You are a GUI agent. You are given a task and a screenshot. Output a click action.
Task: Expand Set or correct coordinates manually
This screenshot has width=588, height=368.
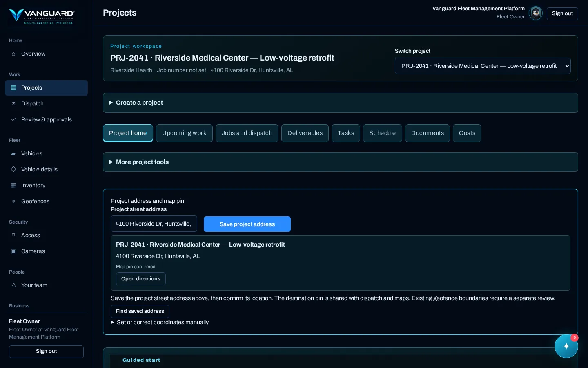160,322
